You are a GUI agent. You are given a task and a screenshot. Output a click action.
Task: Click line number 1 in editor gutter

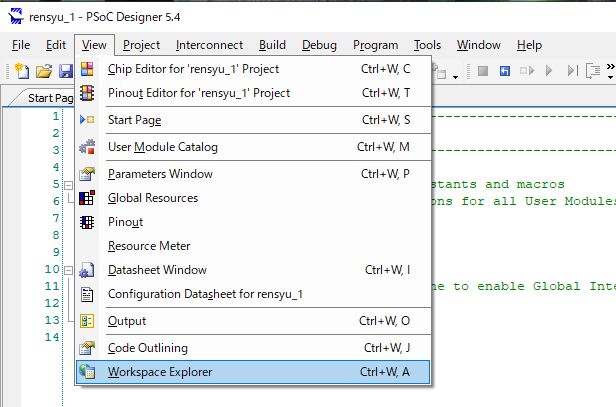[56, 116]
